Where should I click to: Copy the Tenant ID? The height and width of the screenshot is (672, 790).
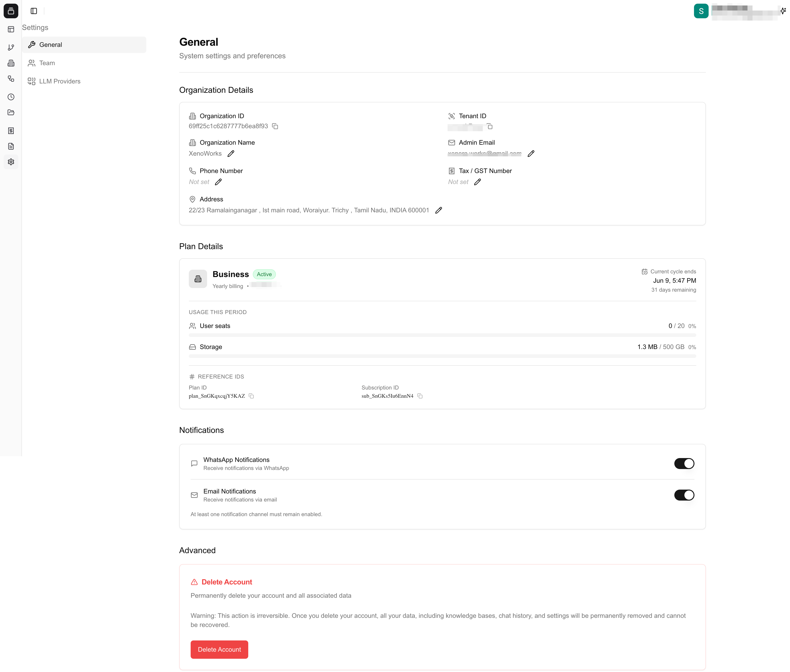click(x=490, y=126)
